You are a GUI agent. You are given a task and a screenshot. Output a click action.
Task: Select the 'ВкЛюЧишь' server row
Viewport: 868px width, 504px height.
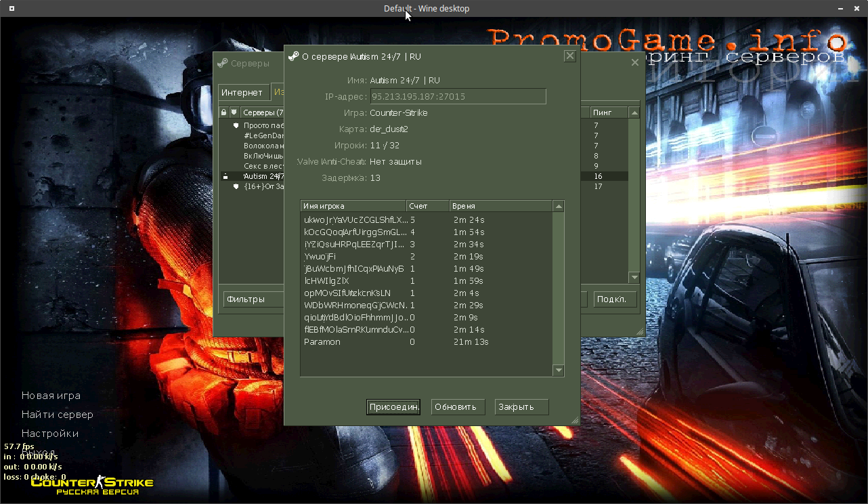(263, 156)
